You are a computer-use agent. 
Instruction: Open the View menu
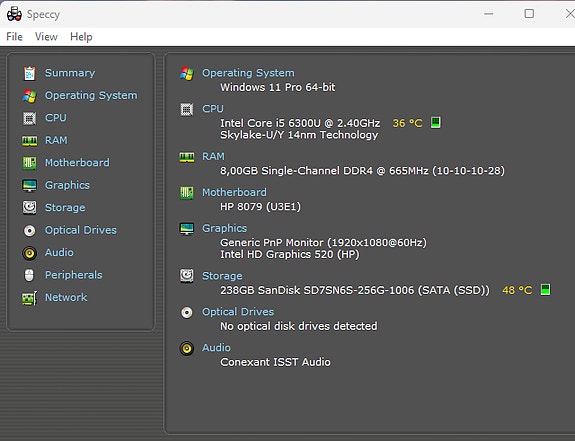46,37
